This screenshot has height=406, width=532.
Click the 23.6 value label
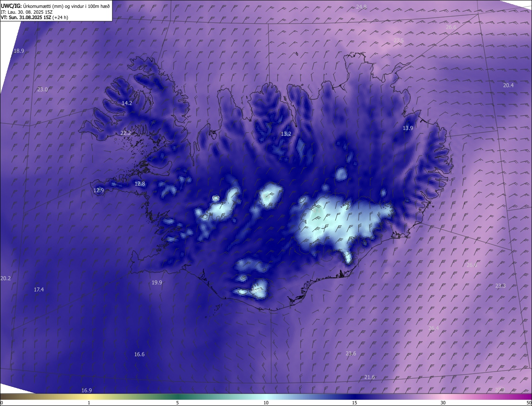tap(351, 353)
